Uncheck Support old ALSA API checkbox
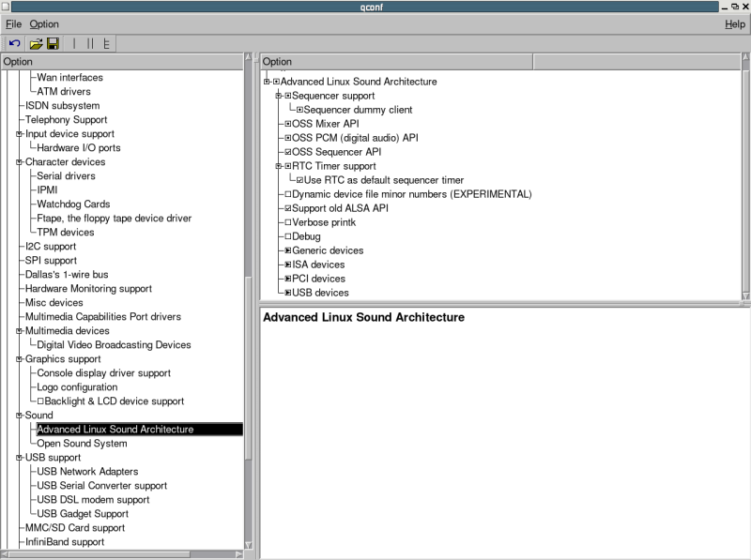The height and width of the screenshot is (560, 751). [x=288, y=208]
